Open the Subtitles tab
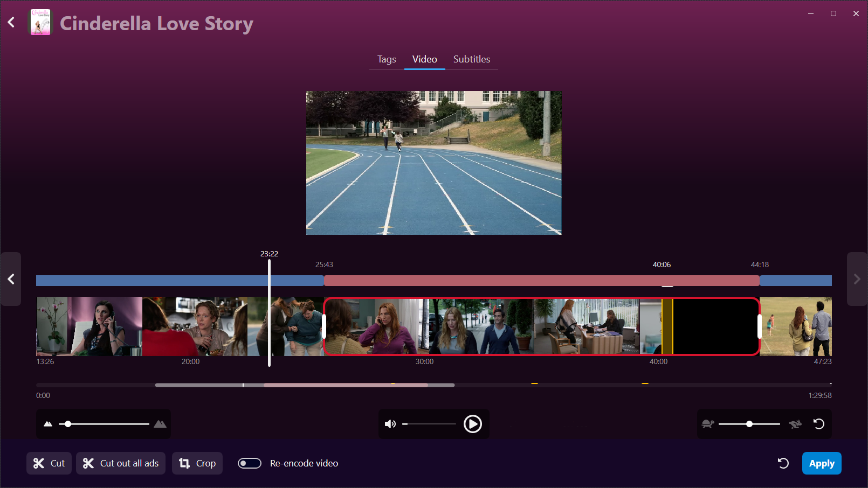This screenshot has height=488, width=868. coord(472,59)
